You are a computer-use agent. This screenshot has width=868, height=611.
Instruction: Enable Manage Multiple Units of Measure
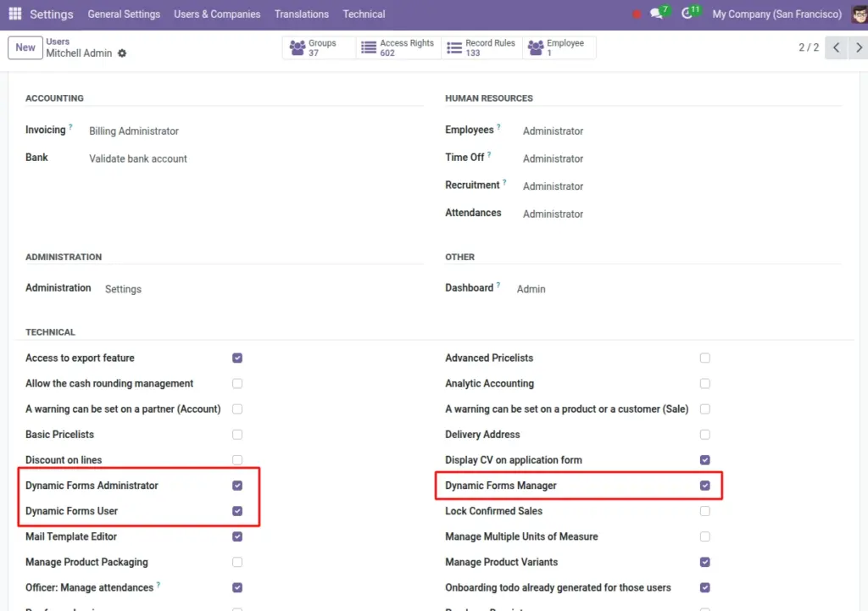[x=704, y=536]
